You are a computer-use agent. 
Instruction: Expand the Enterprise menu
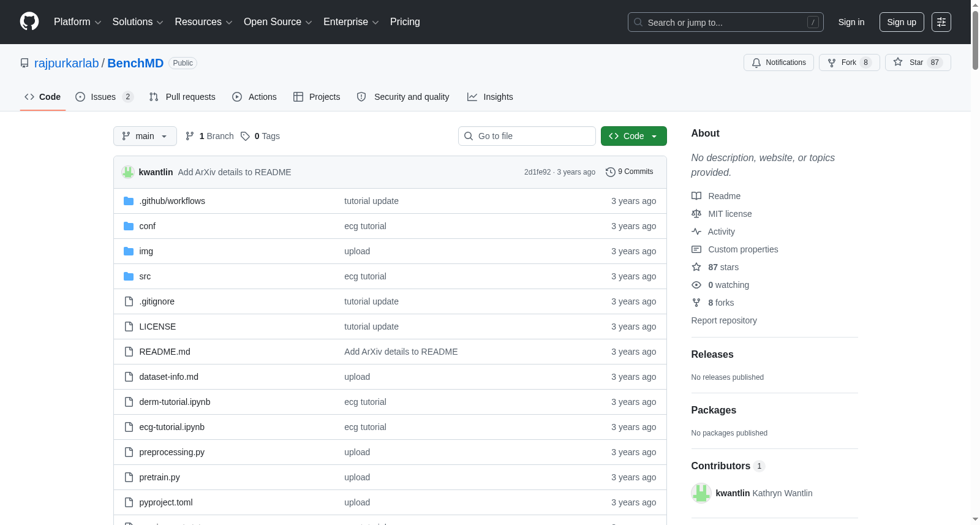(x=351, y=22)
